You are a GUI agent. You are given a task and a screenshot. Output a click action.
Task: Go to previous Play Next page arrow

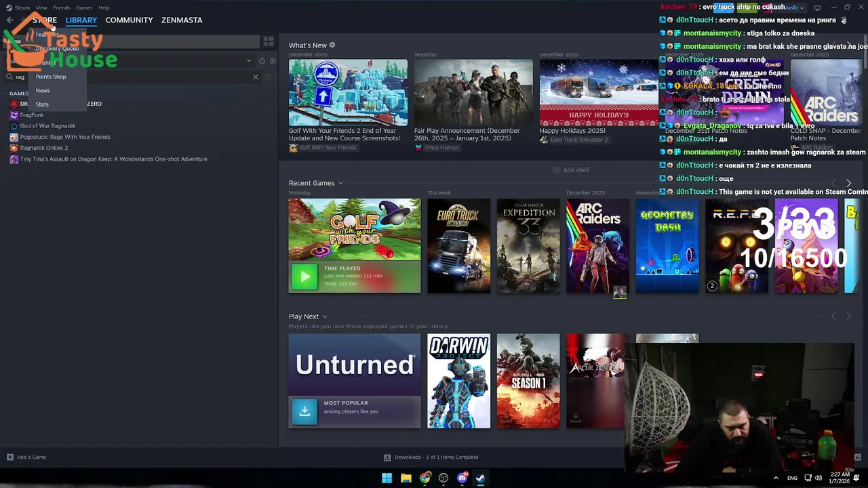coord(833,317)
